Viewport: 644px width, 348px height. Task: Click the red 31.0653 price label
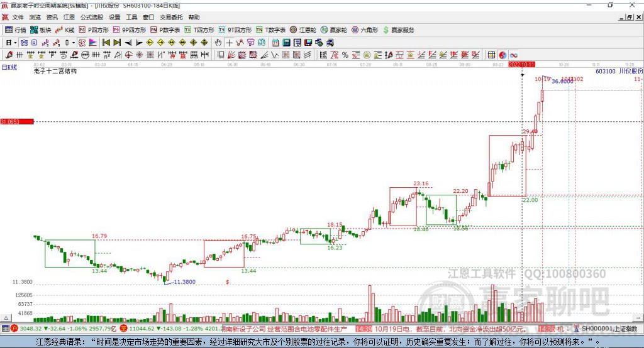tap(17, 121)
